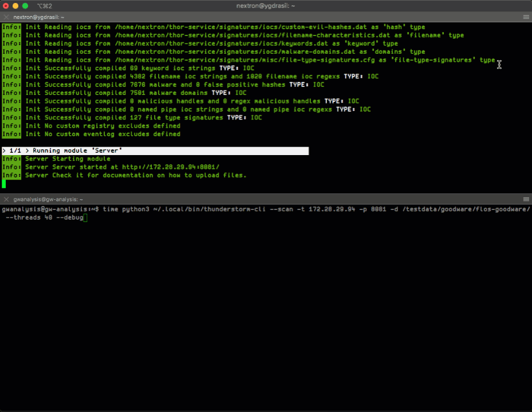Place cursor at end of --debug command
The image size is (532, 412).
85,218
